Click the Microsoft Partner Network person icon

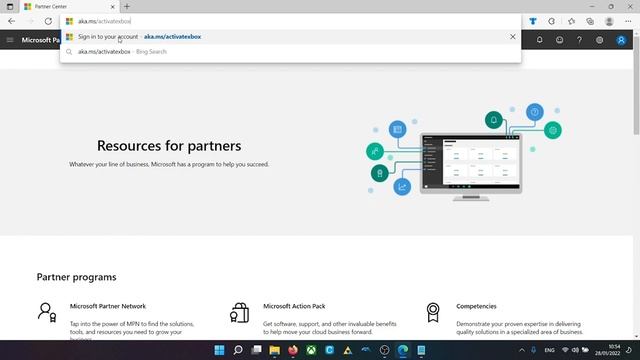[x=47, y=312]
